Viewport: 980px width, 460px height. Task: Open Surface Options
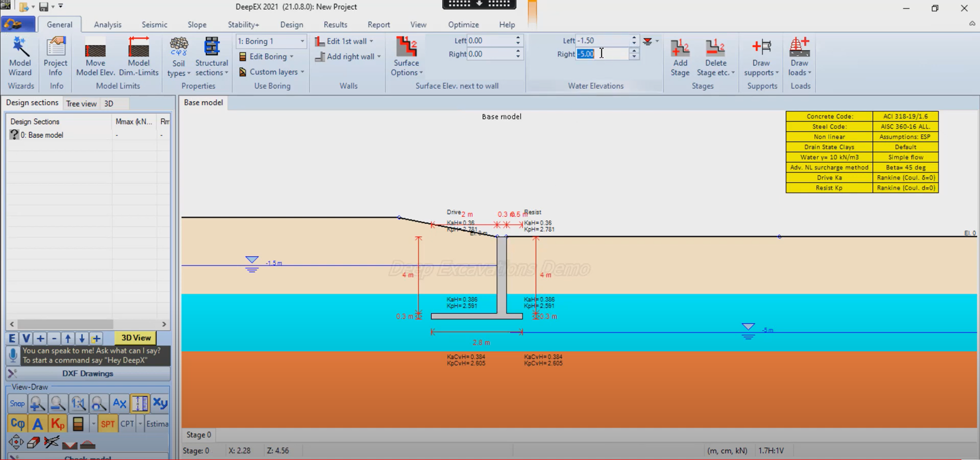[x=406, y=56]
